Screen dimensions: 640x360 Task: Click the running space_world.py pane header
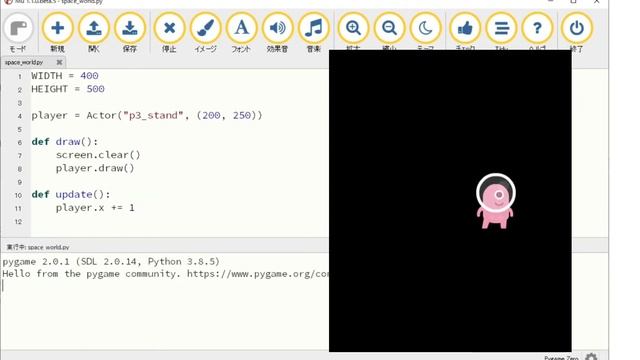(38, 247)
